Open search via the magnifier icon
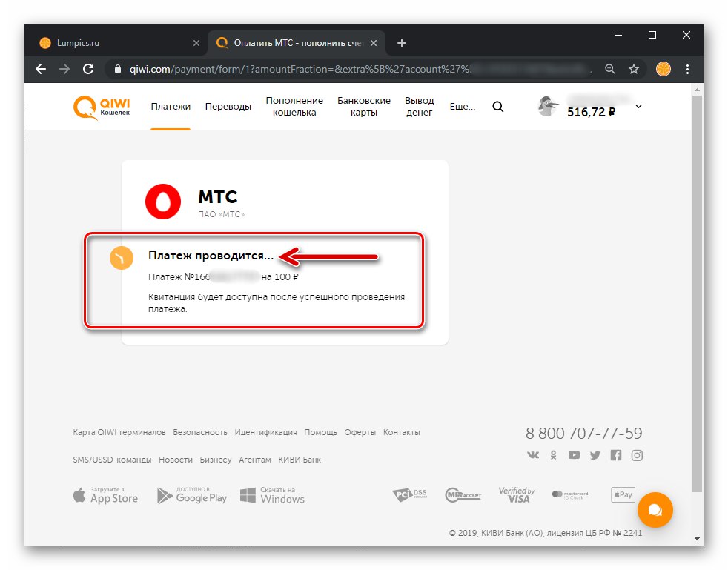The image size is (728, 570). [497, 106]
